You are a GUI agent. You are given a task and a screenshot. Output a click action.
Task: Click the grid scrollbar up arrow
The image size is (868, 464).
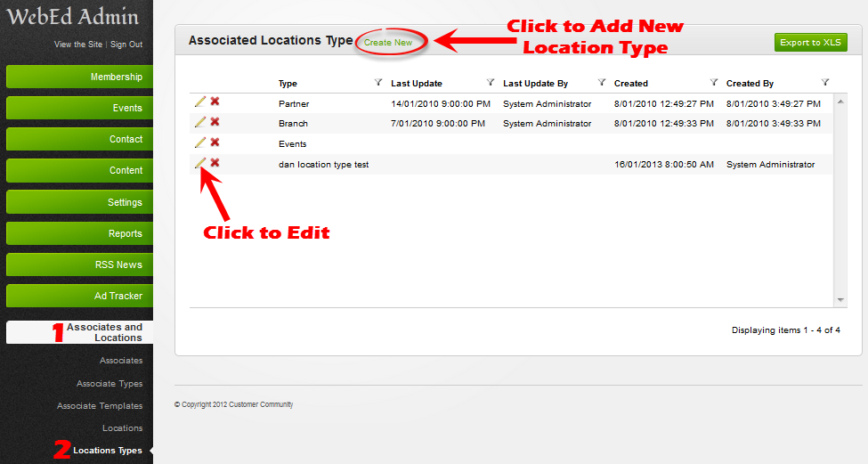tap(840, 102)
